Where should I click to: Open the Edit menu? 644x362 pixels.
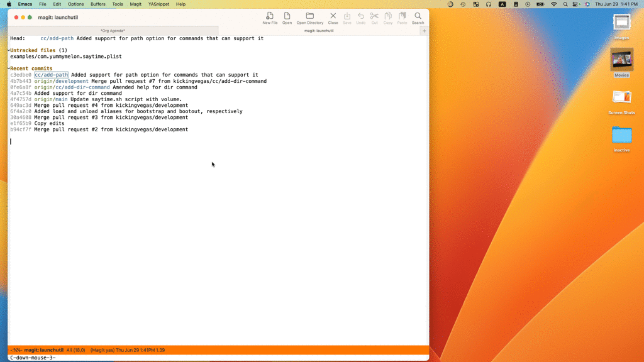coord(57,4)
